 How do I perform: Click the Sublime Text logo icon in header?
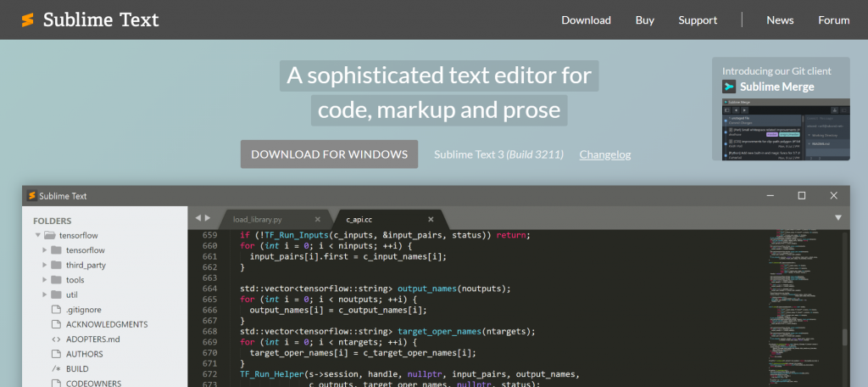click(28, 20)
